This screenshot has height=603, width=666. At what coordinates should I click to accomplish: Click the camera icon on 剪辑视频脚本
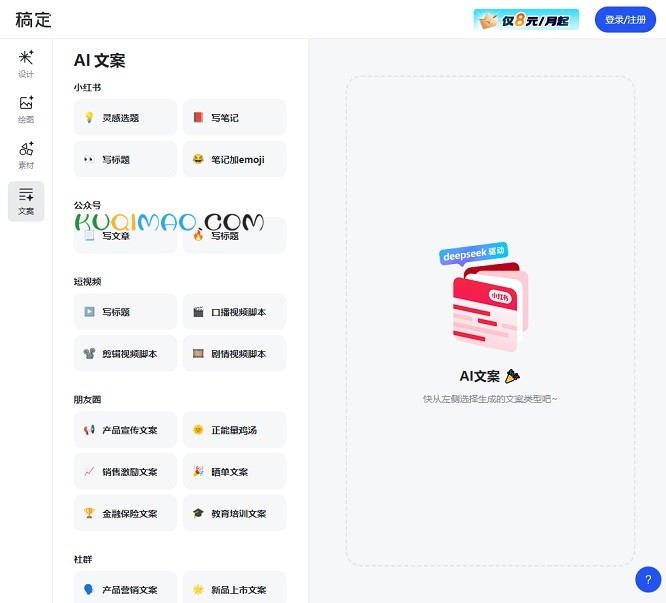click(x=89, y=353)
